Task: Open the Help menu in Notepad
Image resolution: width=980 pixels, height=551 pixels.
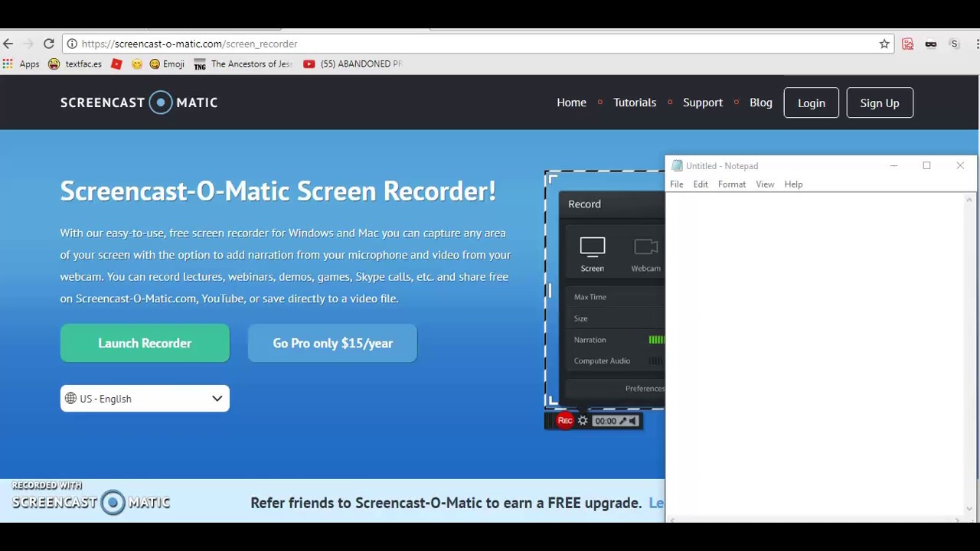Action: tap(793, 184)
